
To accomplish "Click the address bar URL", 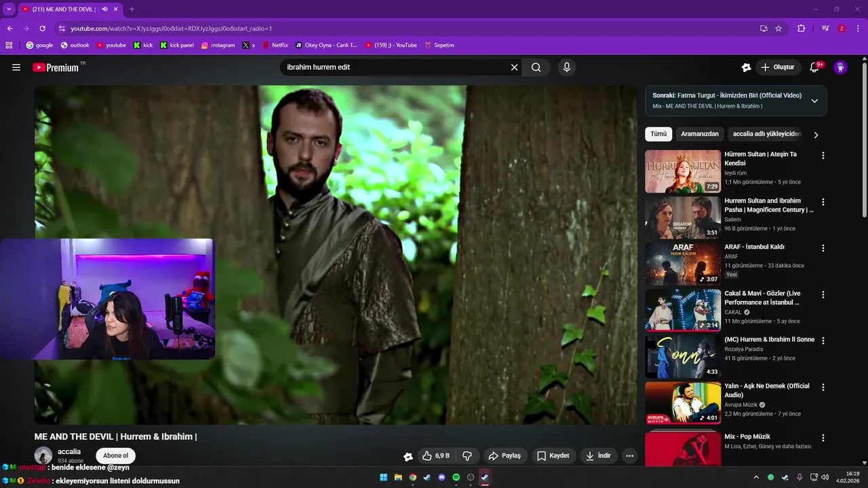I will pyautogui.click(x=171, y=28).
